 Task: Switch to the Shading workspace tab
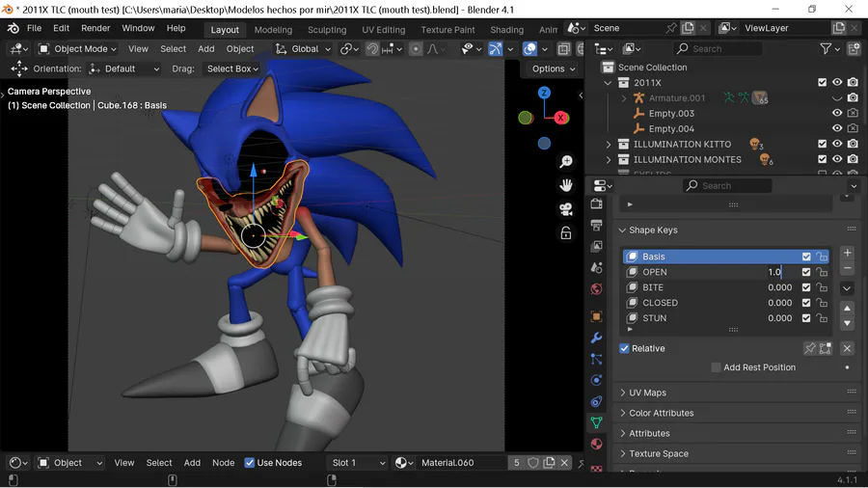tap(506, 30)
